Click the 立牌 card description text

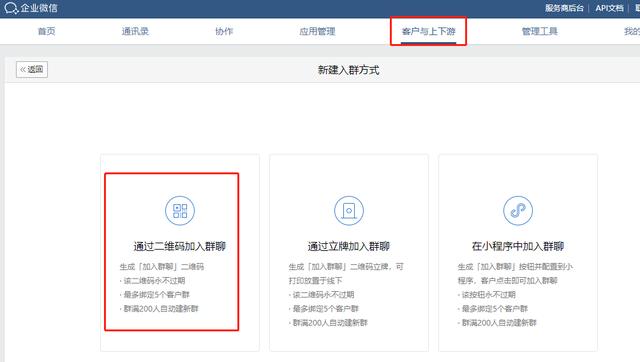coord(346,295)
